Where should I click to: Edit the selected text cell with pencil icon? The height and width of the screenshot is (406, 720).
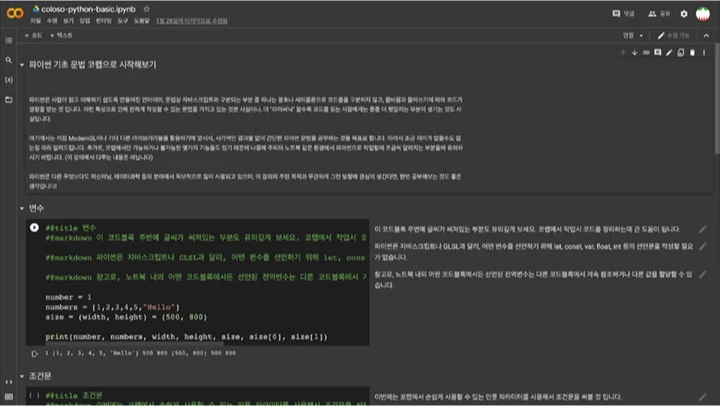669,53
